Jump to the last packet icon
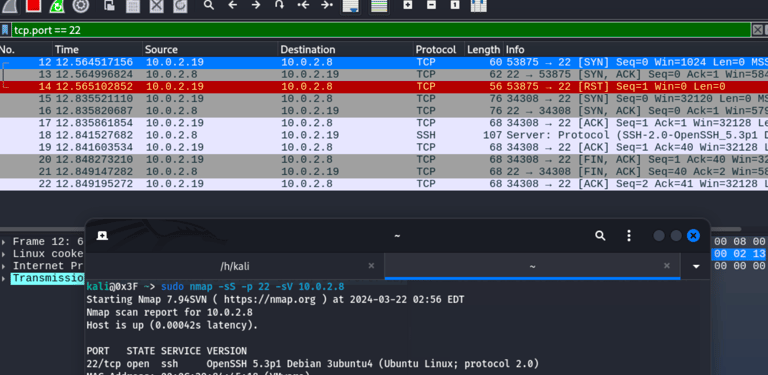768x375 pixels. coord(327,5)
